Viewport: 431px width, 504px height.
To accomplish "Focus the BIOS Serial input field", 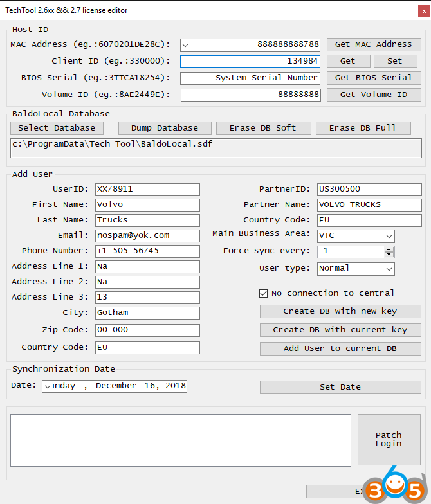I will 250,78.
